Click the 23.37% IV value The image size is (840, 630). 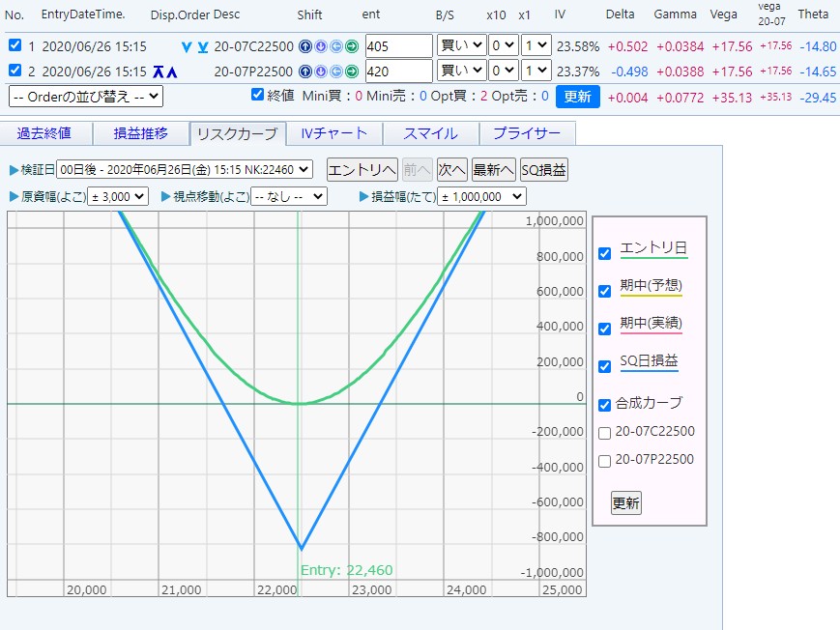tap(578, 72)
